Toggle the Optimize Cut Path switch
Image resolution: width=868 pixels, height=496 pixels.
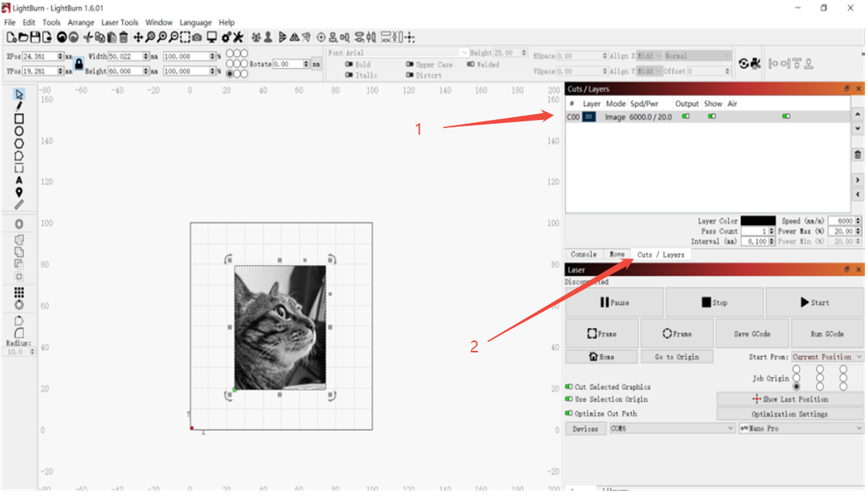pyautogui.click(x=569, y=413)
